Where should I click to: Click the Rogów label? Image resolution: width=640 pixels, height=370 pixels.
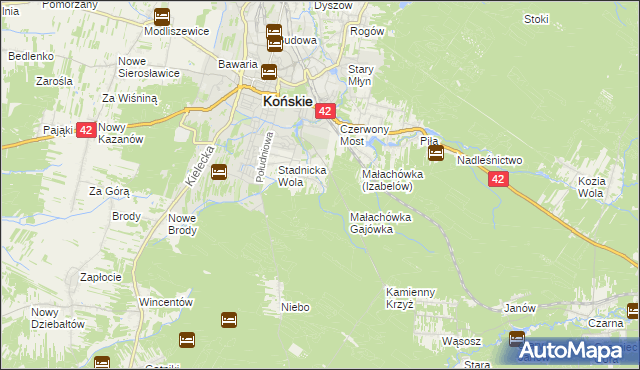367,32
